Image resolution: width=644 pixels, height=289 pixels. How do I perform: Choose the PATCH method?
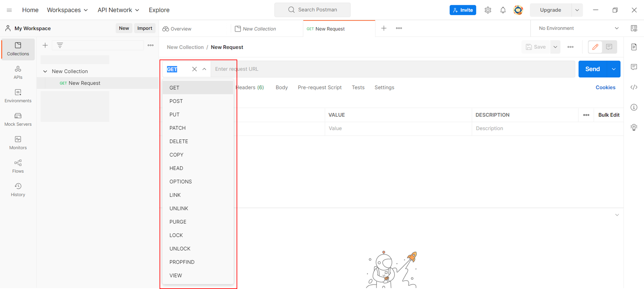tap(198, 128)
